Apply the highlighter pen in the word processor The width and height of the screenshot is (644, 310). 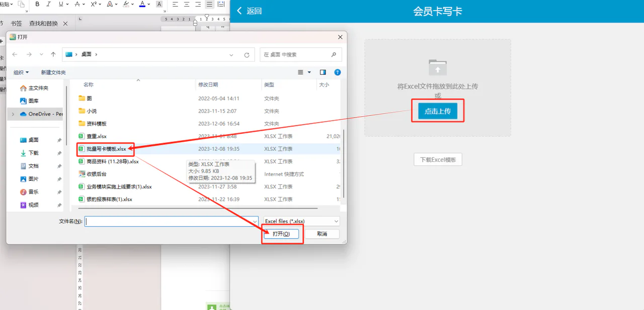126,4
